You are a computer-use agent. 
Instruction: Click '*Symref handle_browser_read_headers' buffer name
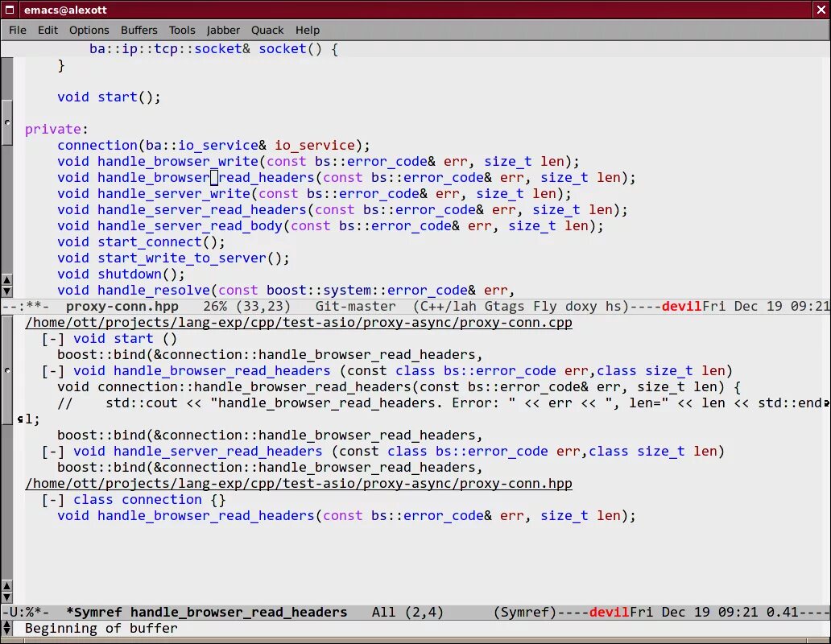pyautogui.click(x=207, y=613)
